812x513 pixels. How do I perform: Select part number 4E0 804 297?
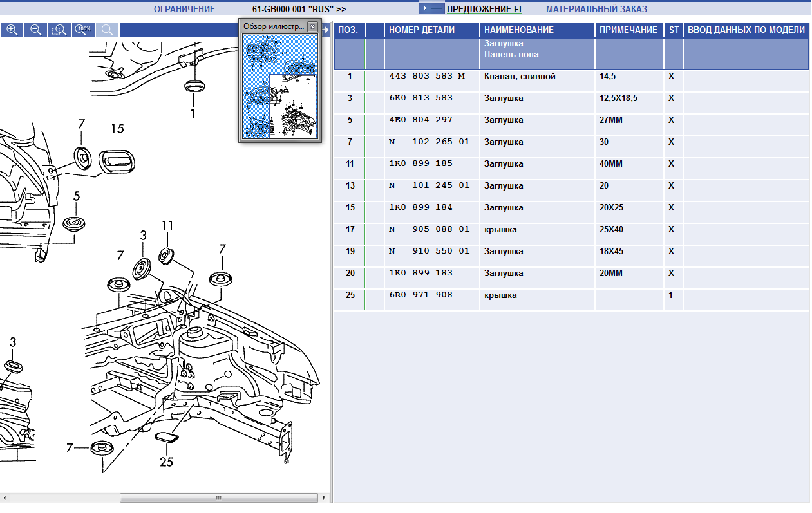(421, 120)
